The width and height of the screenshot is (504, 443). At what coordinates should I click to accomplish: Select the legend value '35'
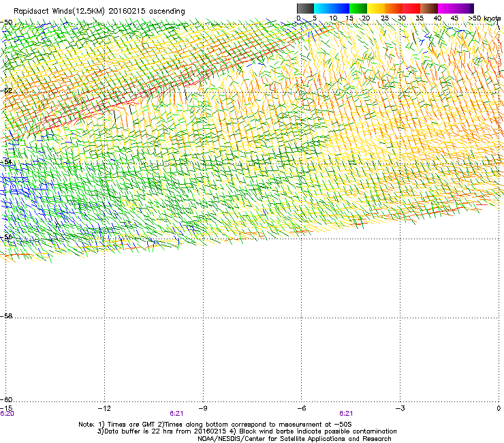(x=420, y=18)
